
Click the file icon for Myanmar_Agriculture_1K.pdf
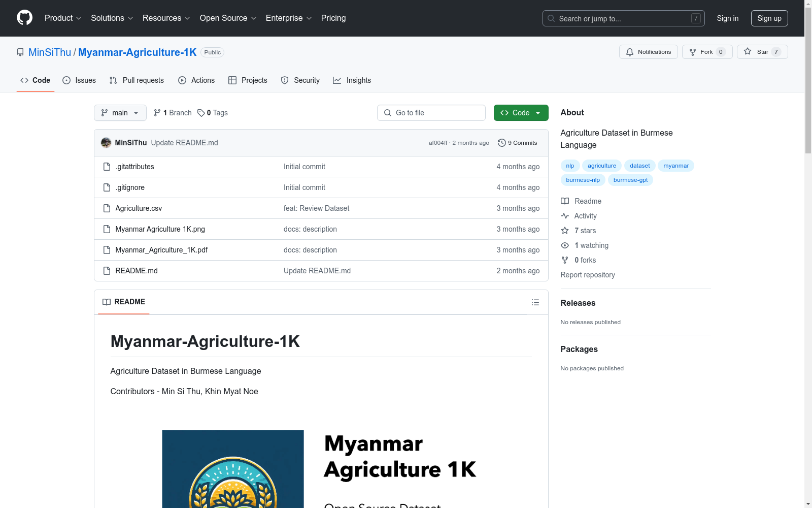point(107,250)
